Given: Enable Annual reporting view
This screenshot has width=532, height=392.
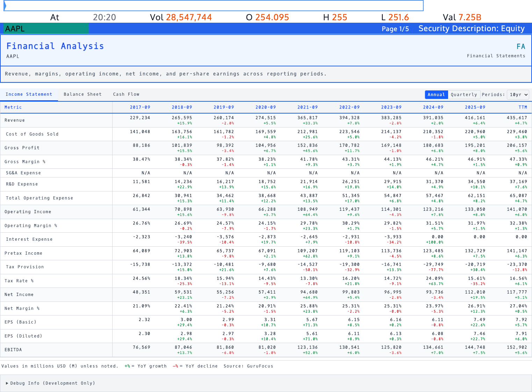Looking at the screenshot, I should [x=436, y=94].
